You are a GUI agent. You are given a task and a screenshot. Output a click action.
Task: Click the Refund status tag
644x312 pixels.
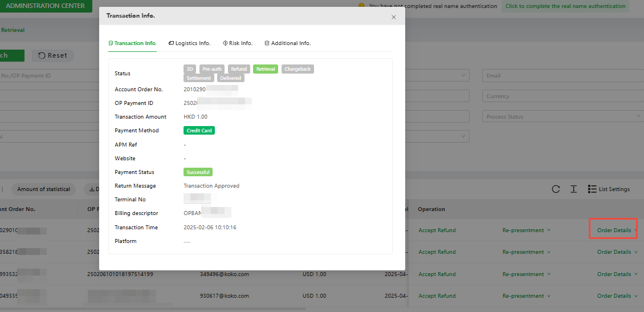pyautogui.click(x=239, y=69)
